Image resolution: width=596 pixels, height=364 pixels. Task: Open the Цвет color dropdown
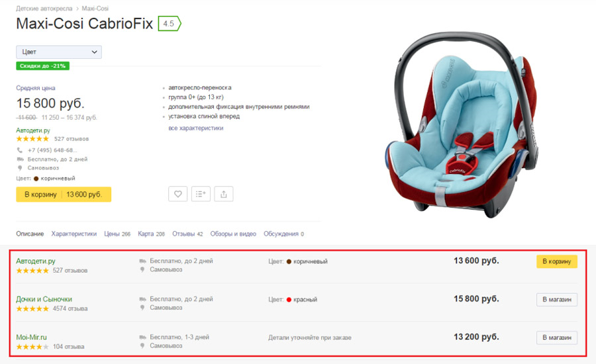(x=59, y=52)
